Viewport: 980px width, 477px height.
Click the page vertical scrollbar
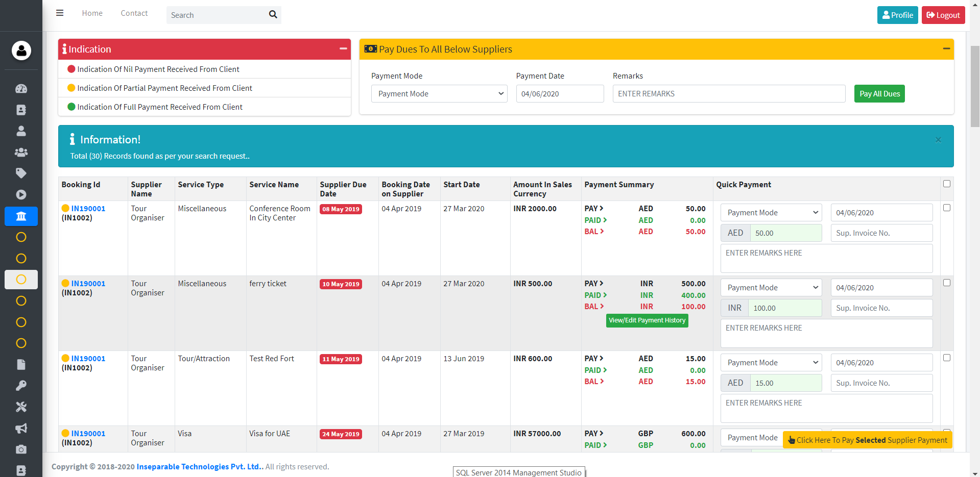point(975,86)
